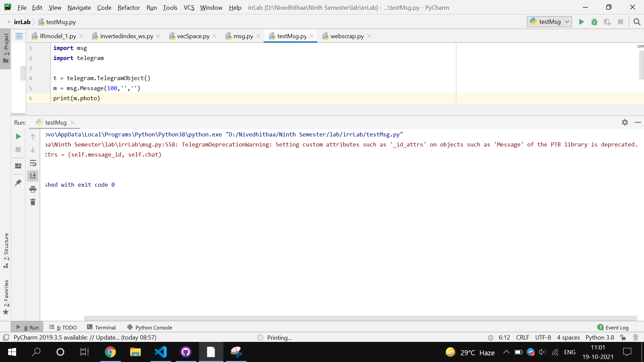Click PyCharm update available notification

[x=85, y=337]
